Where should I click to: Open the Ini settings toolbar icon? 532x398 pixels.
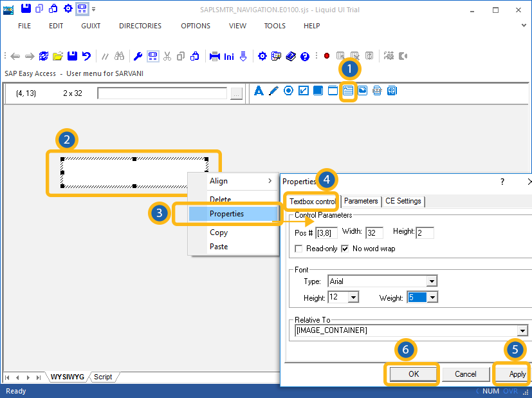pyautogui.click(x=229, y=57)
